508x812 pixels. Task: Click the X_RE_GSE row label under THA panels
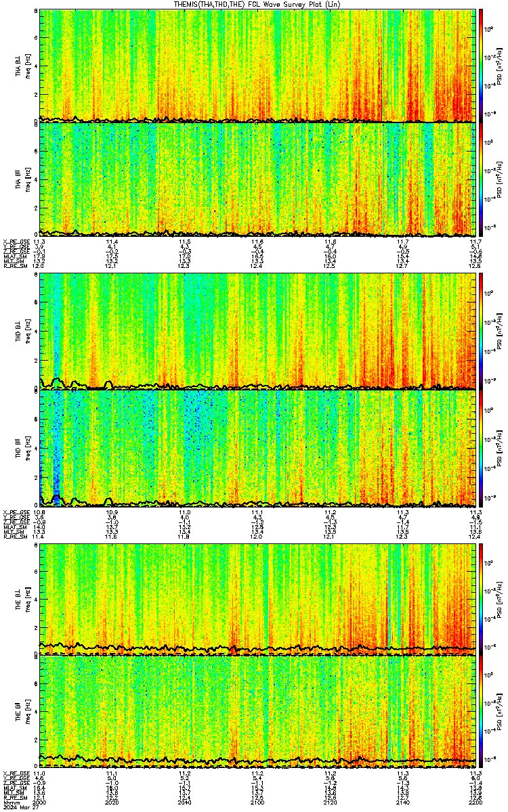point(16,242)
